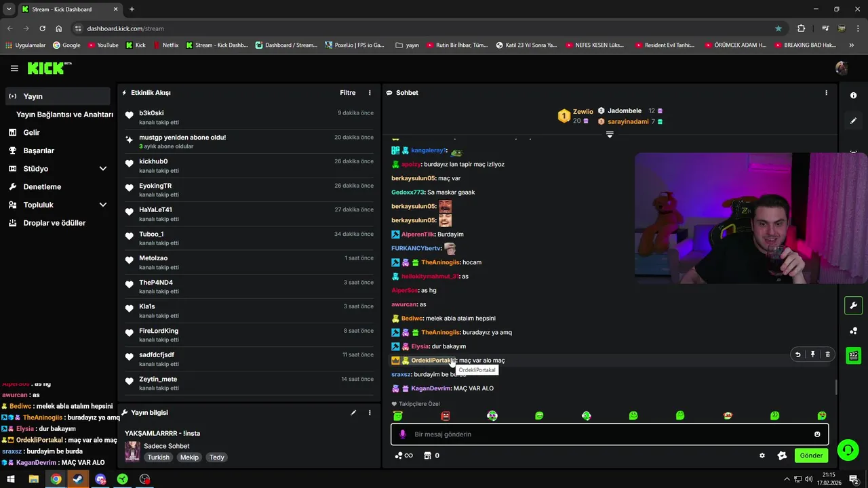The height and width of the screenshot is (488, 868).
Task: Click the OBS icon in the taskbar
Action: coord(144,479)
